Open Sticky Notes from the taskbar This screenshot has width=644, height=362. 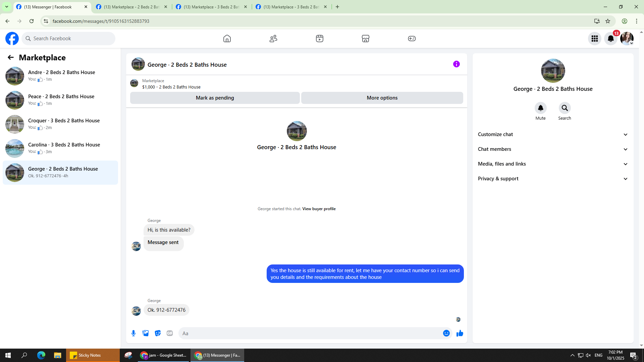point(93,355)
